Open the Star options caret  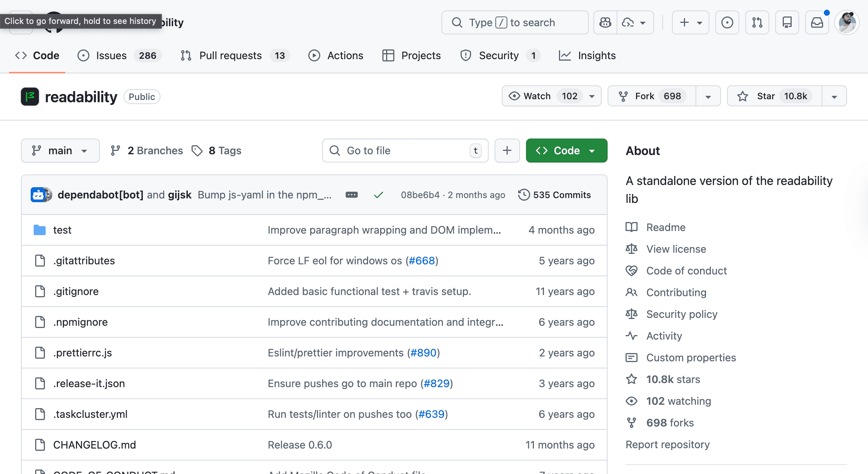[834, 96]
